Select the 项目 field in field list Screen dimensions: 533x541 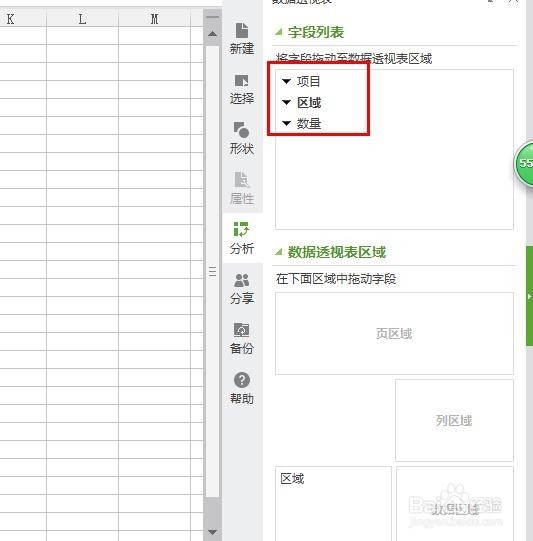tap(309, 81)
